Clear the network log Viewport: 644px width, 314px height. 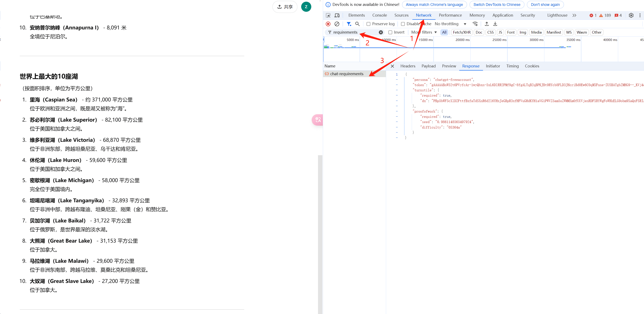click(x=337, y=24)
